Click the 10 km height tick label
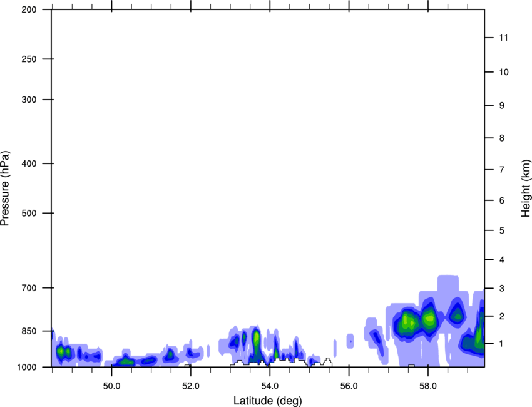 click(504, 72)
